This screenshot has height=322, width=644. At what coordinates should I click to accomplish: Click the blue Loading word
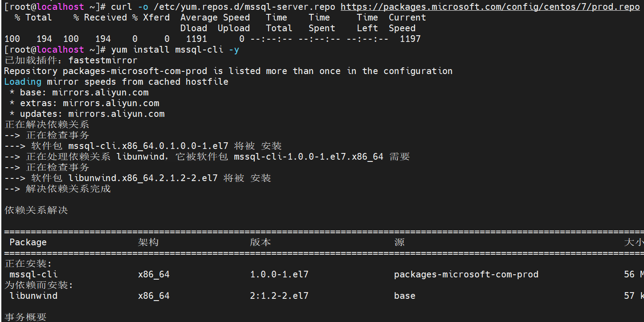(23, 82)
